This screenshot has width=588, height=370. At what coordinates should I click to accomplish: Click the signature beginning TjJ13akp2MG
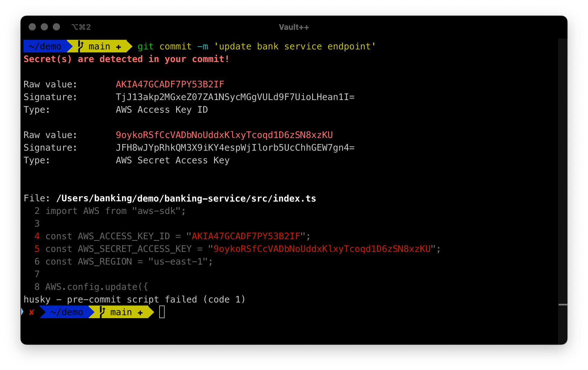(235, 97)
